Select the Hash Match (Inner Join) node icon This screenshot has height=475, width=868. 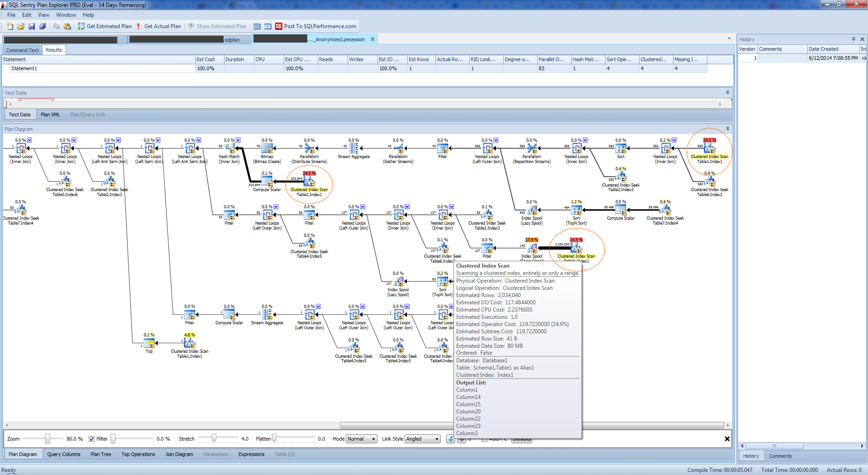click(230, 148)
